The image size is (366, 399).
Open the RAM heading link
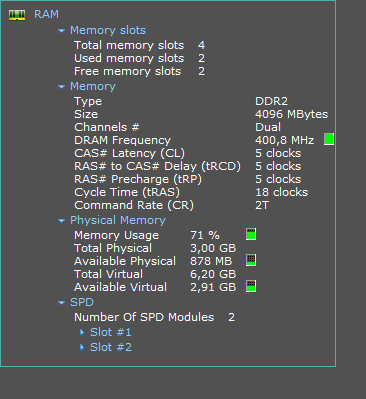coord(46,14)
